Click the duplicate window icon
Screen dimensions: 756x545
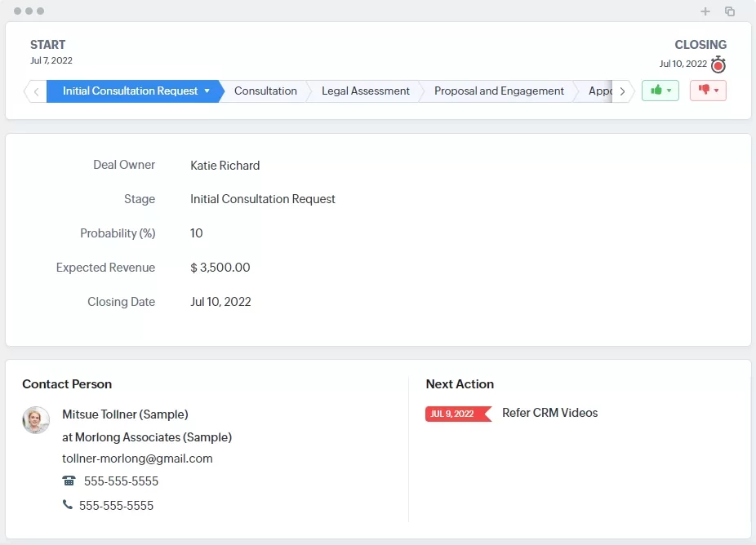point(730,11)
